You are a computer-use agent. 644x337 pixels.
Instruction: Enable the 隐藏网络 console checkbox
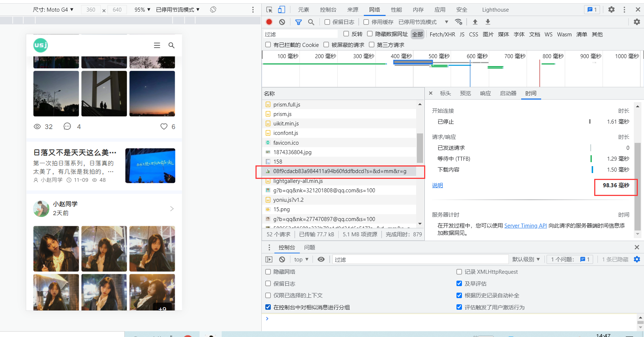tap(268, 272)
